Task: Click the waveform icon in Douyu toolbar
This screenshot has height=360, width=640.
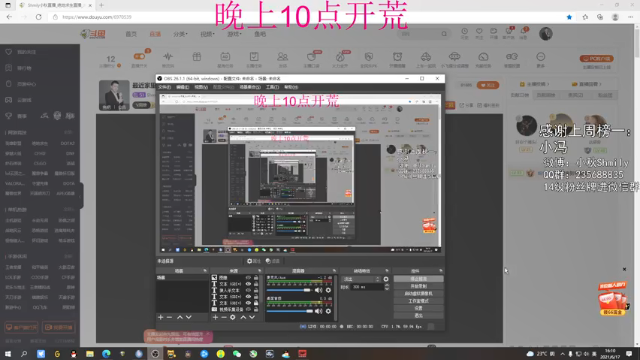Action: pyautogui.click(x=168, y=57)
